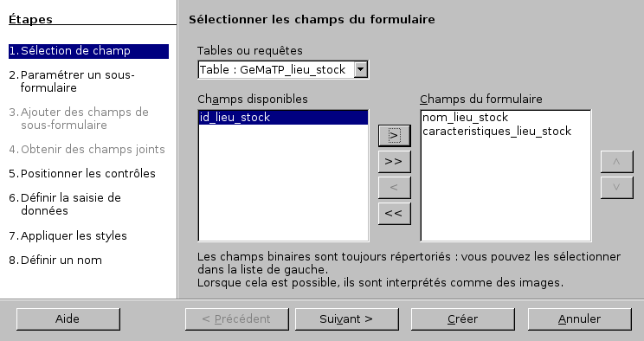Remove a field using < button
The width and height of the screenshot is (644, 341).
coord(395,187)
